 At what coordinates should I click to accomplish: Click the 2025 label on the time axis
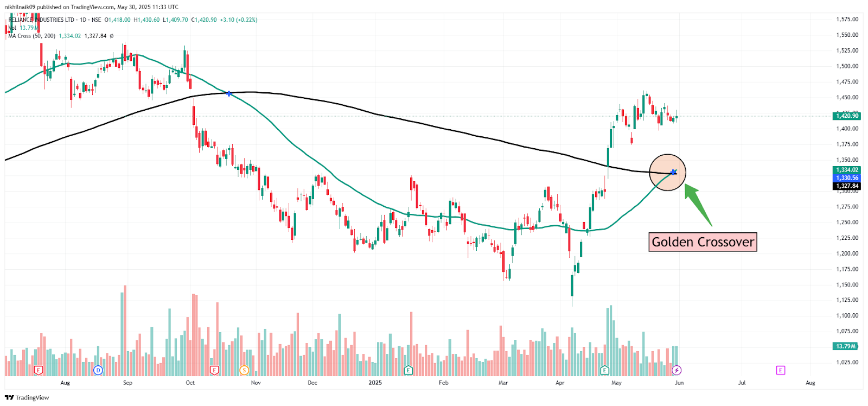click(x=375, y=383)
